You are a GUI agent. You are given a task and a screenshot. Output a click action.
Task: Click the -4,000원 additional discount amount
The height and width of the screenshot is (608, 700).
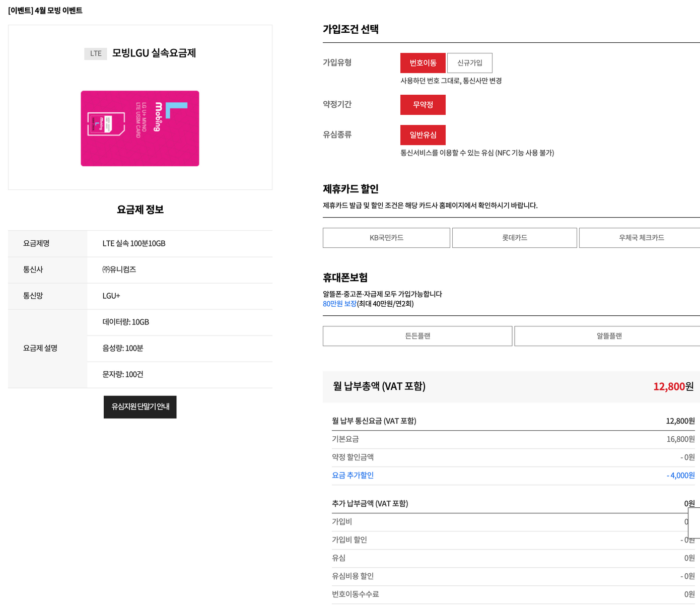[680, 476]
